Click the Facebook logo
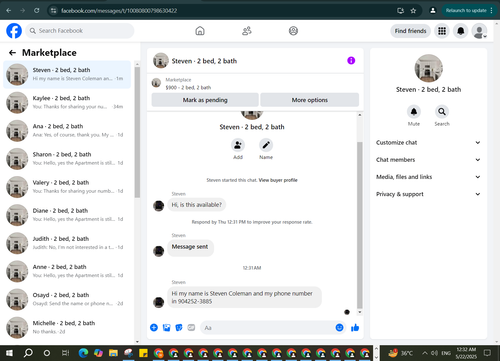 14,31
